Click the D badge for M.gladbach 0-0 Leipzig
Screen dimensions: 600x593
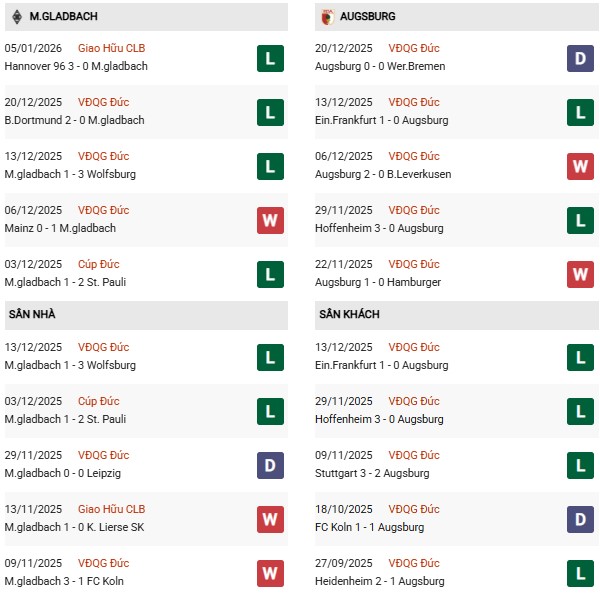(269, 465)
